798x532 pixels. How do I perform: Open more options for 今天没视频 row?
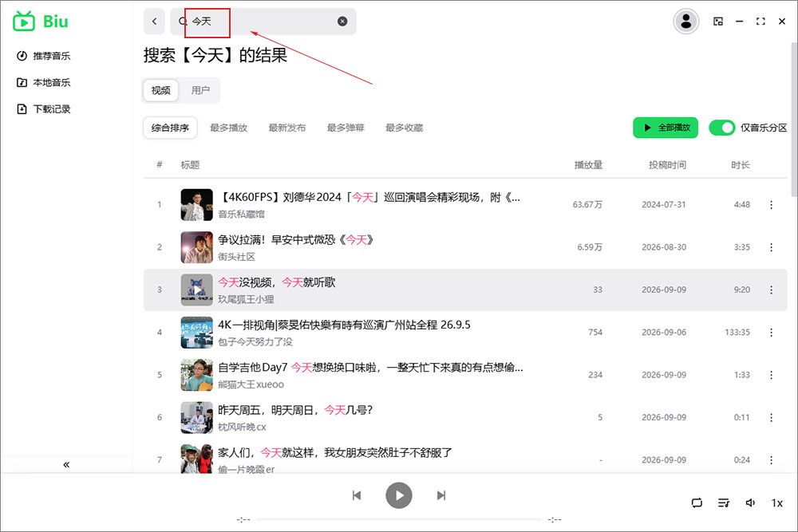tap(771, 290)
